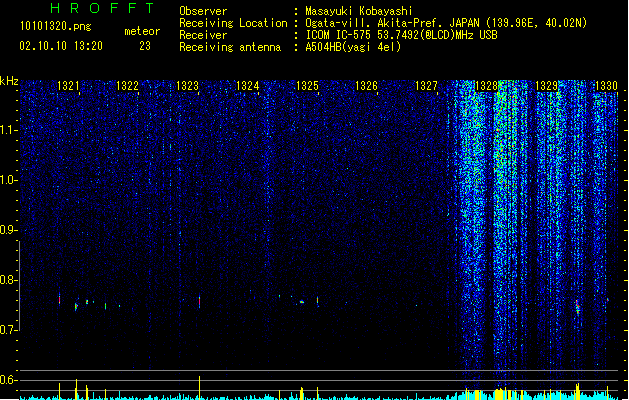Click the Receiving Location label
Screen dimensions: 629x400
point(233,23)
